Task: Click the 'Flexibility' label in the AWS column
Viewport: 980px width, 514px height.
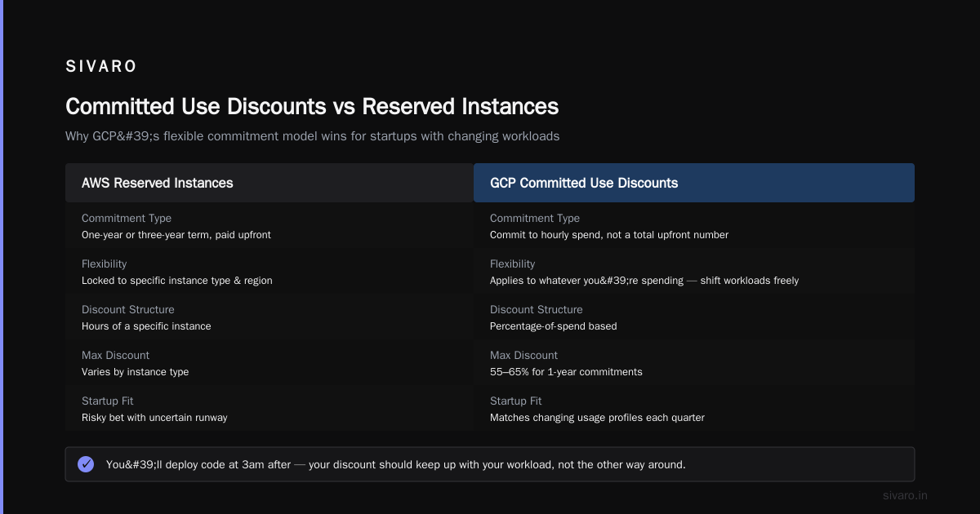Action: 105,264
